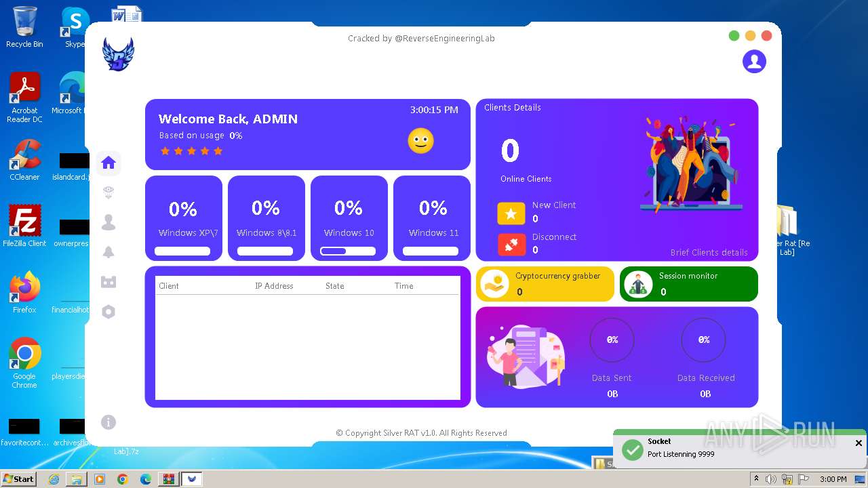
Task: Select the Windows XP\7 percentage card
Action: tap(184, 218)
